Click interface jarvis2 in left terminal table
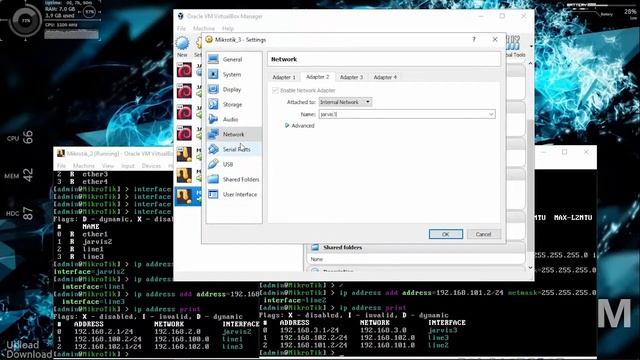Viewport: 640px width, 360px height. click(x=237, y=332)
